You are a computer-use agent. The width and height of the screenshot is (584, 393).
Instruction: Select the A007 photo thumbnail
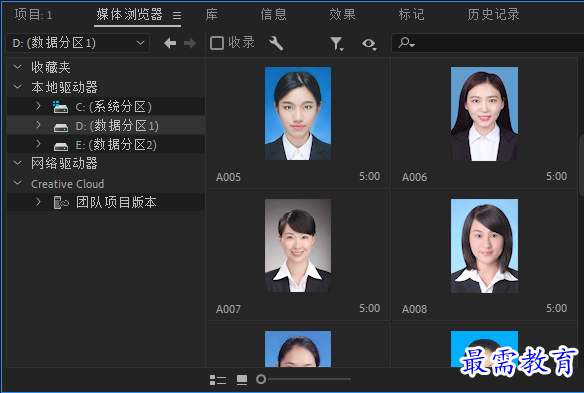pos(298,245)
